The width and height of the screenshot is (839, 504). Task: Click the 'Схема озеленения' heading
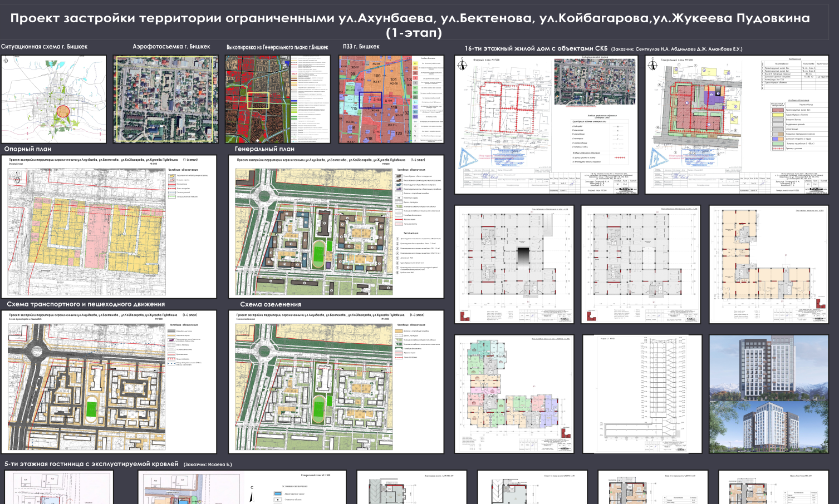271,304
